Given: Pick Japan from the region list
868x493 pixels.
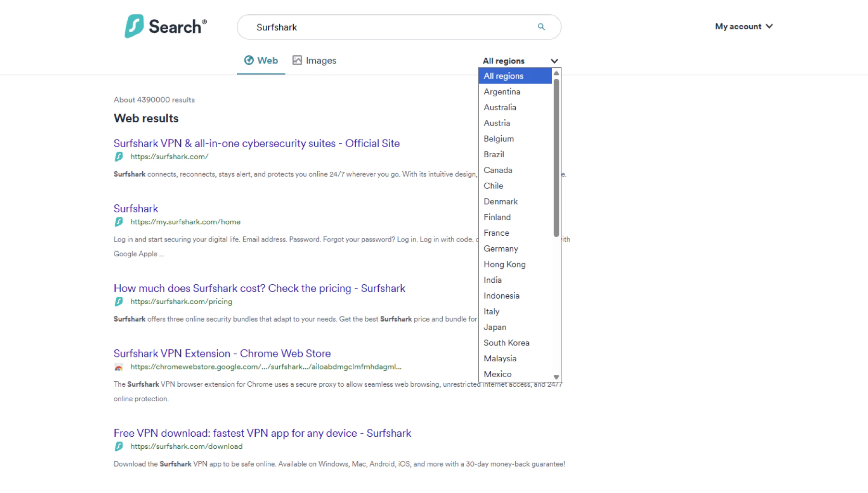Looking at the screenshot, I should point(515,327).
